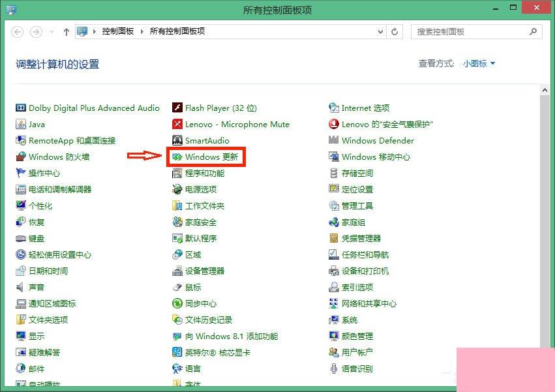This screenshot has height=392, width=555.
Task: Expand the address bar history dropdown arrow
Action: pyautogui.click(x=380, y=31)
